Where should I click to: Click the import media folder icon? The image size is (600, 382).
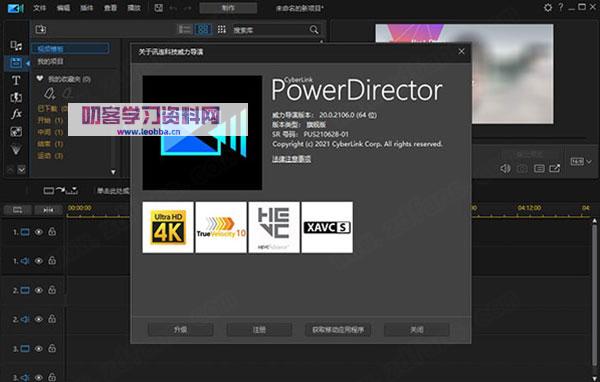click(41, 29)
